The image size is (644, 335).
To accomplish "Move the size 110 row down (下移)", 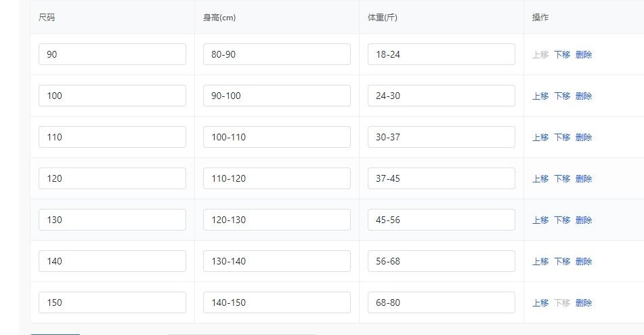I will point(562,138).
